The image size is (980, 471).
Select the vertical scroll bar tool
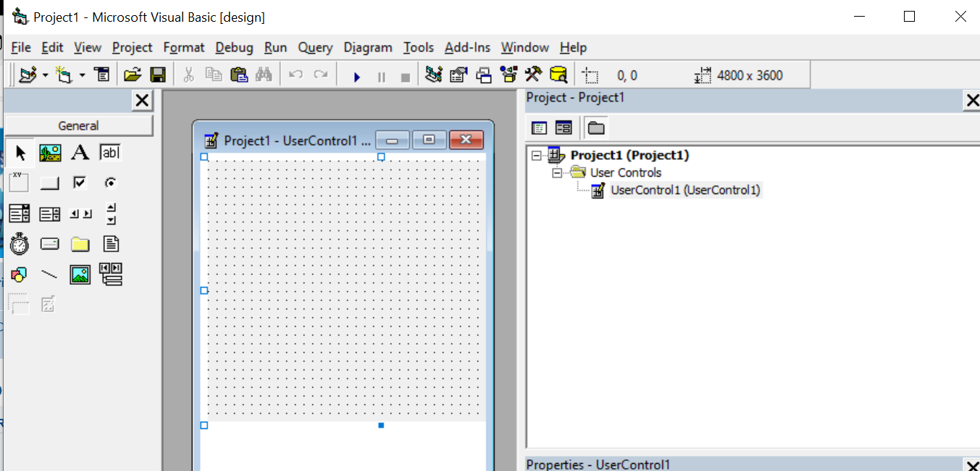(110, 214)
